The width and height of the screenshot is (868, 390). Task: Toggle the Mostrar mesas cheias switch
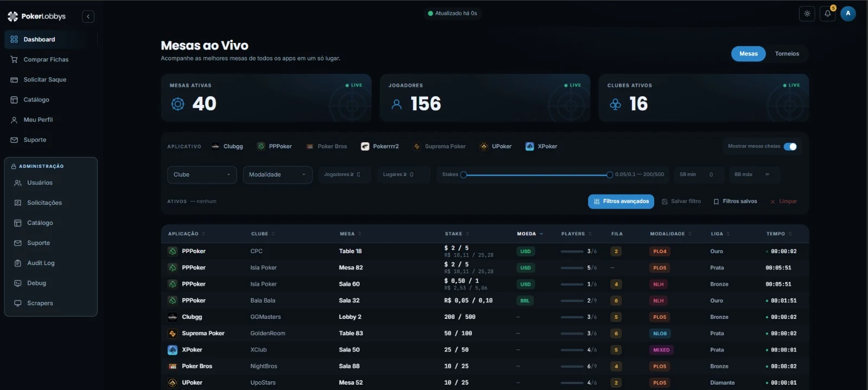point(790,146)
